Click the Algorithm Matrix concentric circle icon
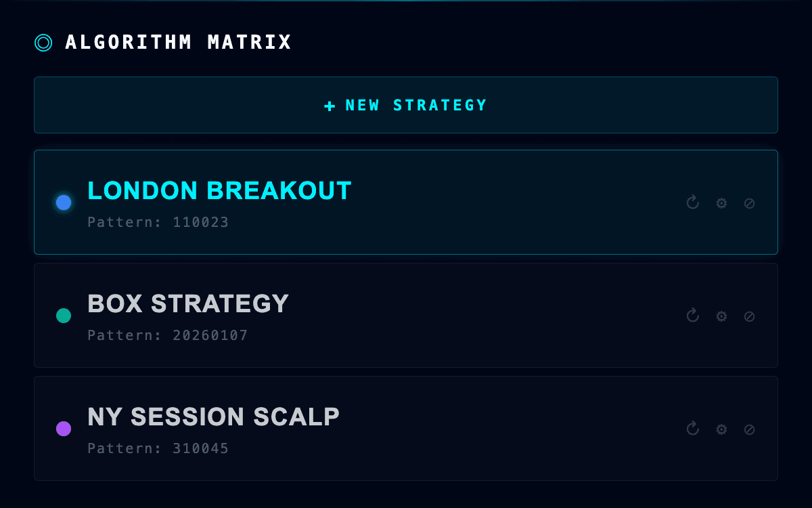This screenshot has height=508, width=812. click(43, 43)
